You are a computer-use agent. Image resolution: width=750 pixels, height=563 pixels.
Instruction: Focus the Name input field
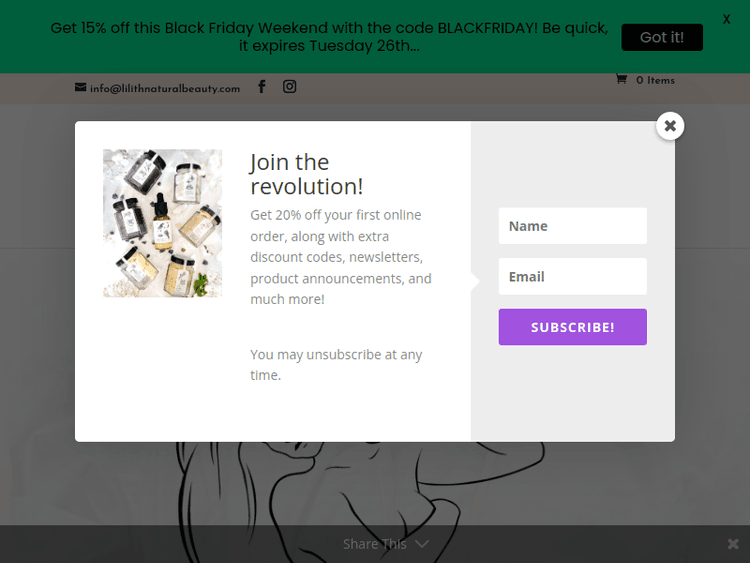(572, 226)
